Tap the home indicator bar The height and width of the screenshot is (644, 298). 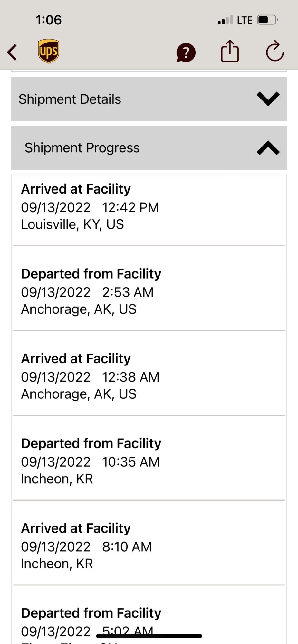click(149, 636)
